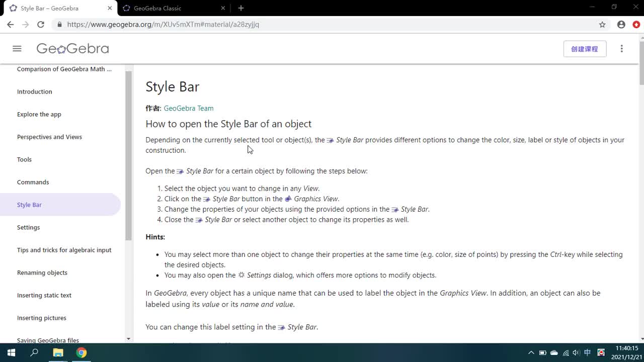The width and height of the screenshot is (644, 362).
Task: Click the Style Bar page heading
Action: pos(173,86)
